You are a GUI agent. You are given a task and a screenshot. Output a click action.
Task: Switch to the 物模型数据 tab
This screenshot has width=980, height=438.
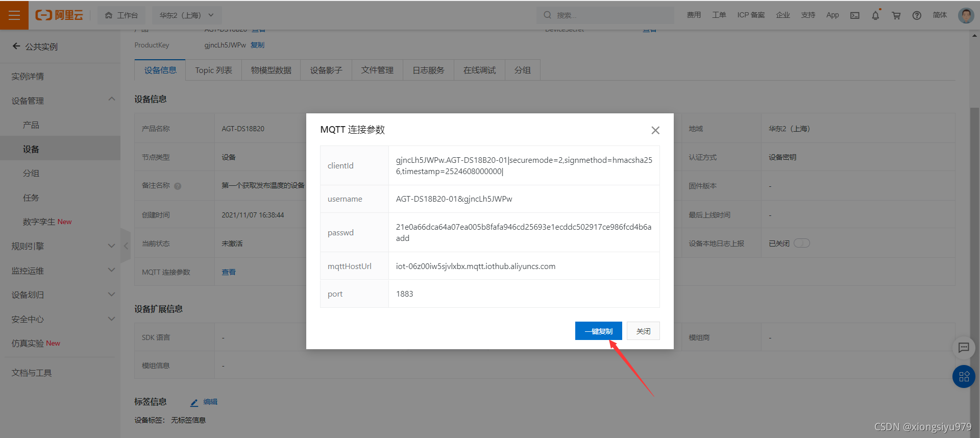pyautogui.click(x=271, y=70)
